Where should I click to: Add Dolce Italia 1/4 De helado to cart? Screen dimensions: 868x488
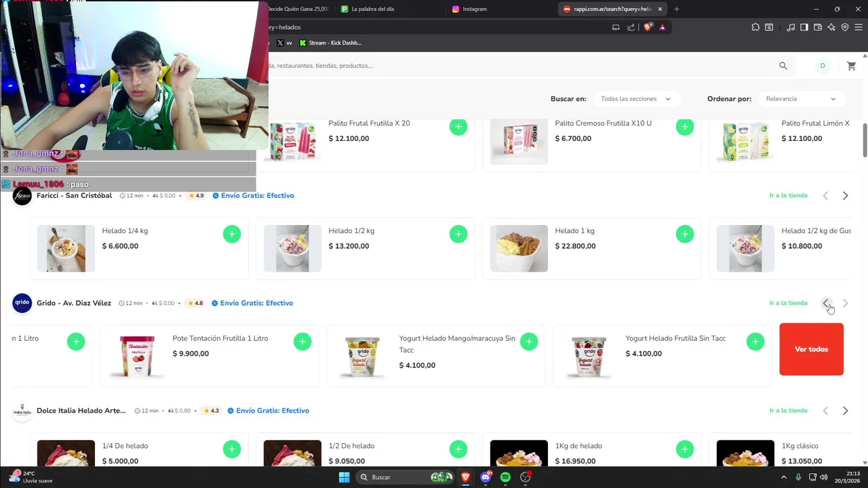click(232, 449)
